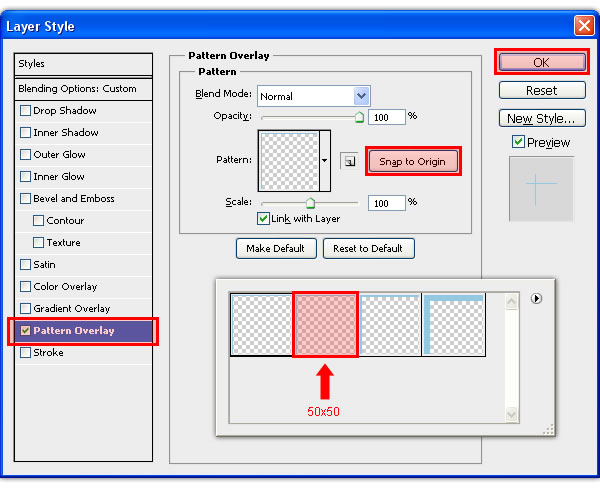Uncheck the Pattern Overlay checkbox
The height and width of the screenshot is (498, 600).
(25, 331)
